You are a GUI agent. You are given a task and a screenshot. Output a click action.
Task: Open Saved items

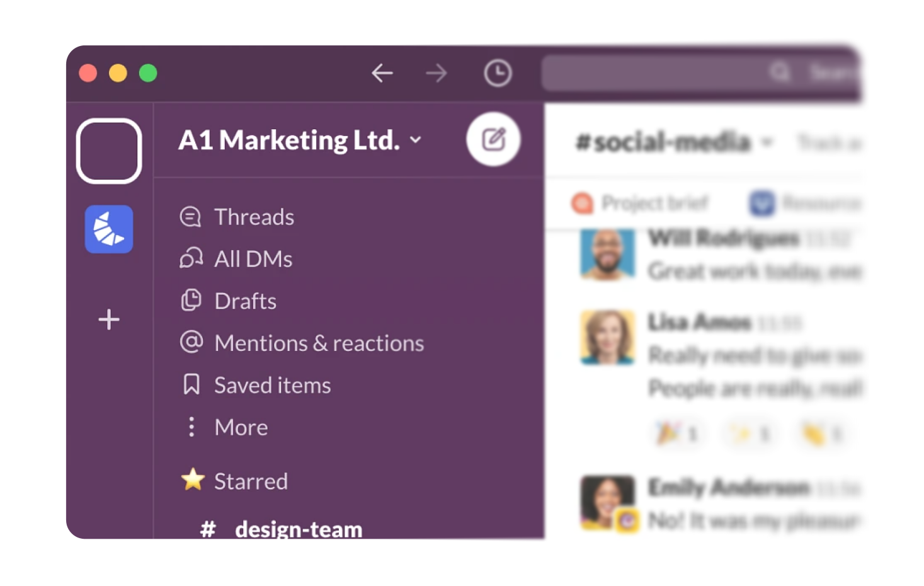click(x=272, y=385)
